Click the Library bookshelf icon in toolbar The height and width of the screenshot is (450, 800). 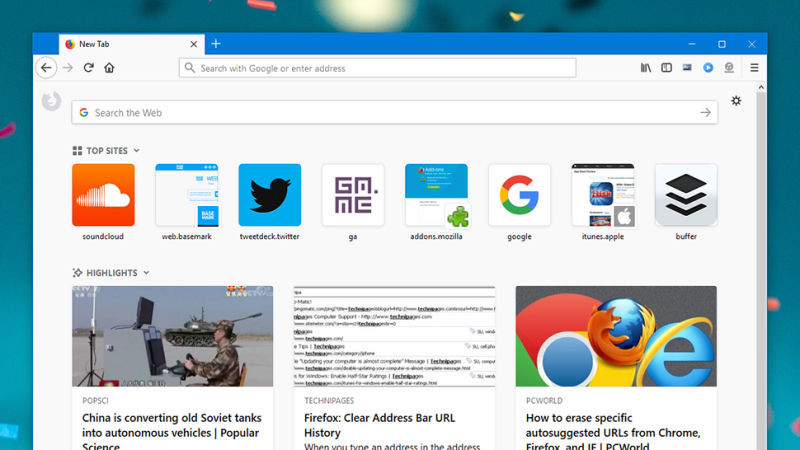point(646,68)
